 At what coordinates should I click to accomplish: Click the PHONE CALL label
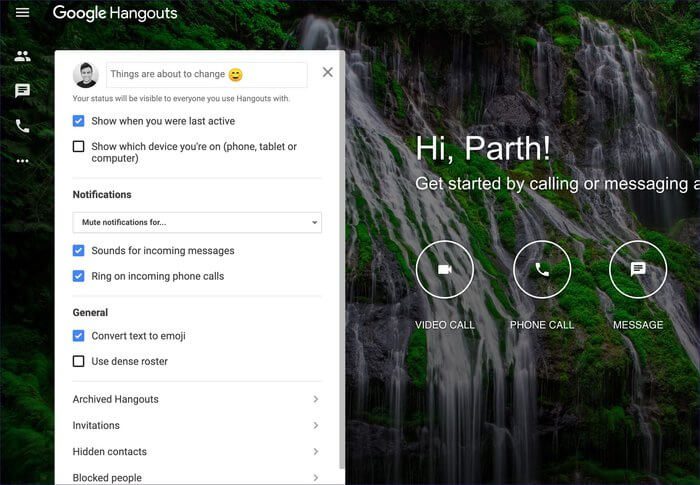(542, 325)
